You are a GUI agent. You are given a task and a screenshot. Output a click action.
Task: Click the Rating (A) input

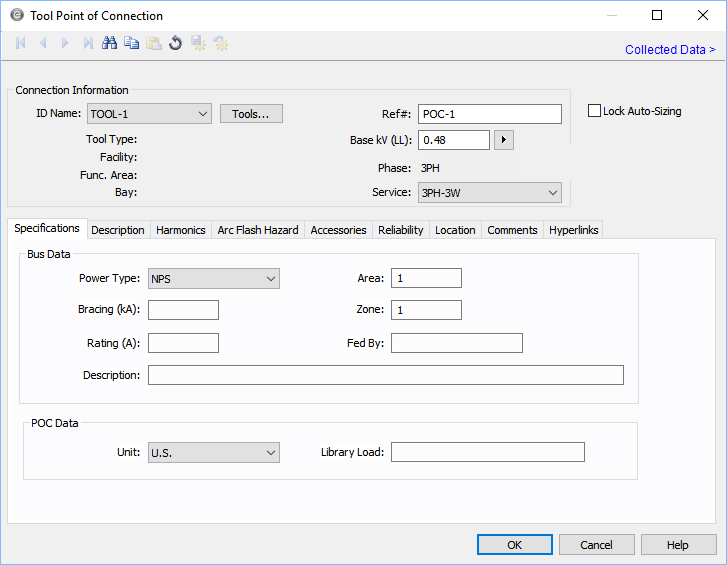coord(184,343)
